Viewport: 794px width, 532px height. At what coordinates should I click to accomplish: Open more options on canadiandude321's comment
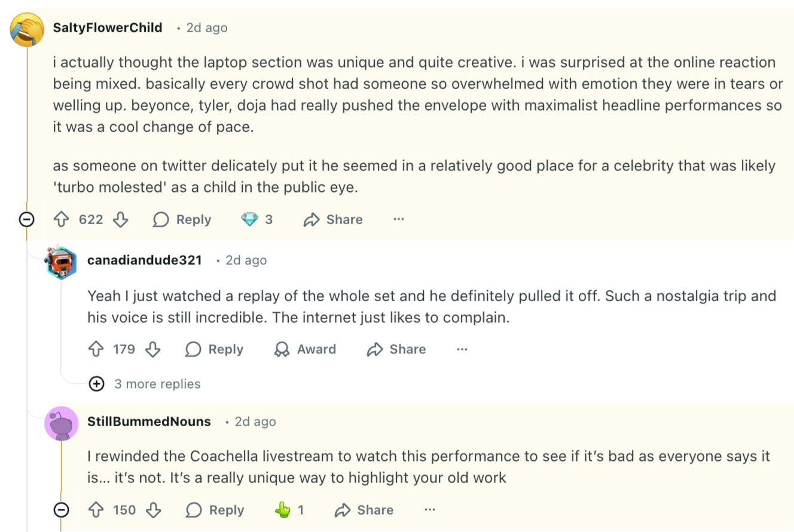click(x=462, y=349)
